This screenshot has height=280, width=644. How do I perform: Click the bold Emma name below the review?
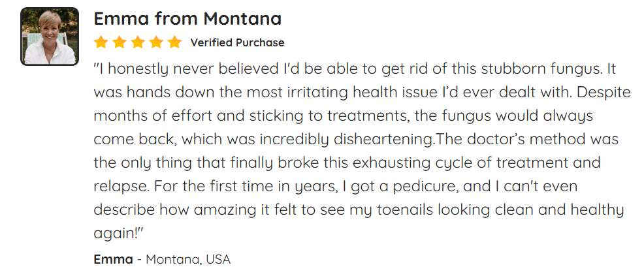pyautogui.click(x=114, y=260)
